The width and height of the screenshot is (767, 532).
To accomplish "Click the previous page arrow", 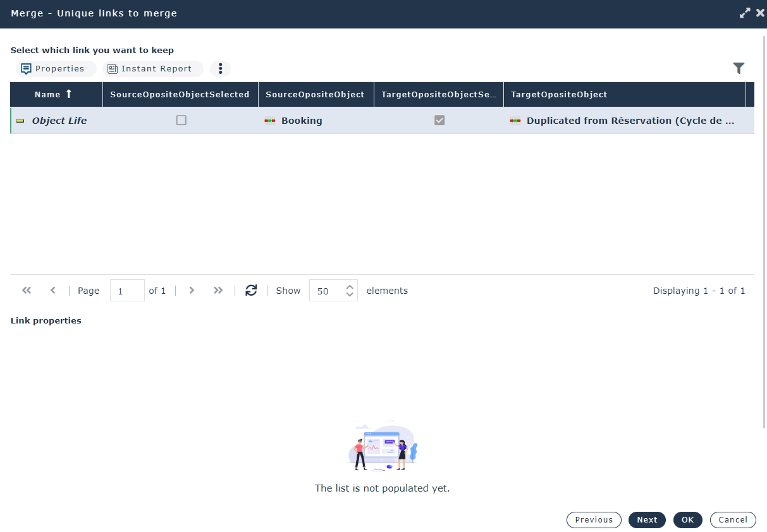I will pos(53,291).
